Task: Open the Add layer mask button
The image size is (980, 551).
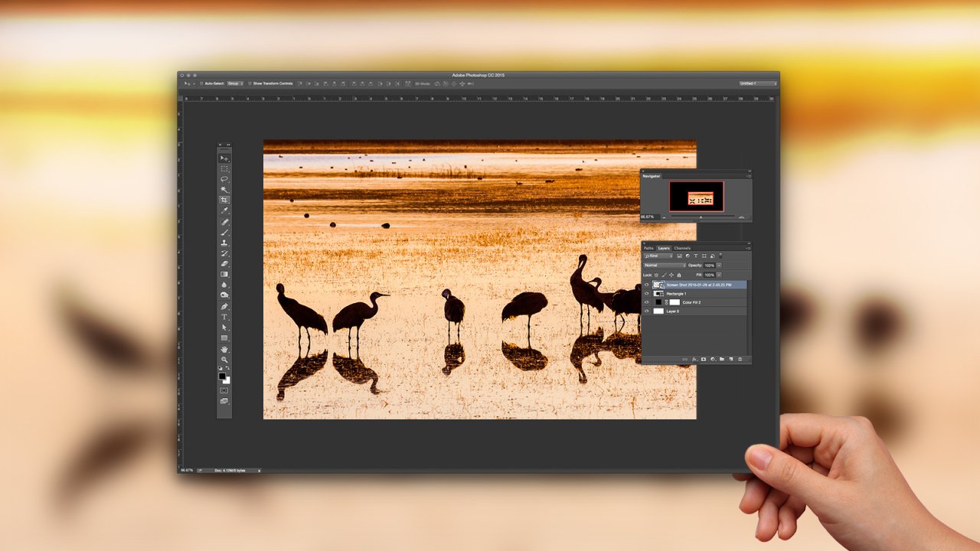Action: (x=704, y=358)
